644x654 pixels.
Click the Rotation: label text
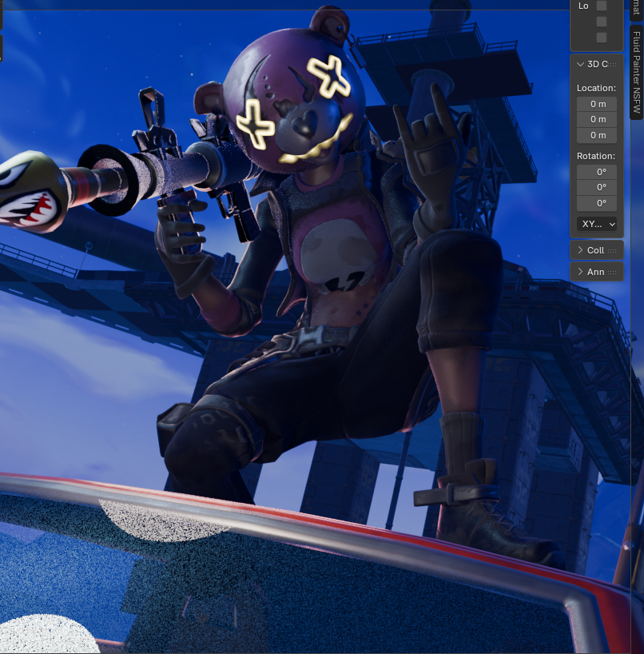[x=595, y=156]
